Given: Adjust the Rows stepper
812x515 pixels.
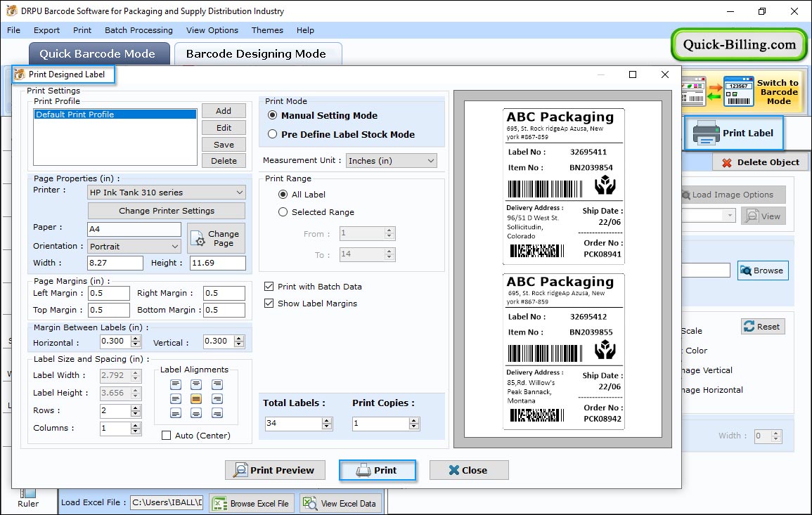Looking at the screenshot, I should tap(136, 411).
